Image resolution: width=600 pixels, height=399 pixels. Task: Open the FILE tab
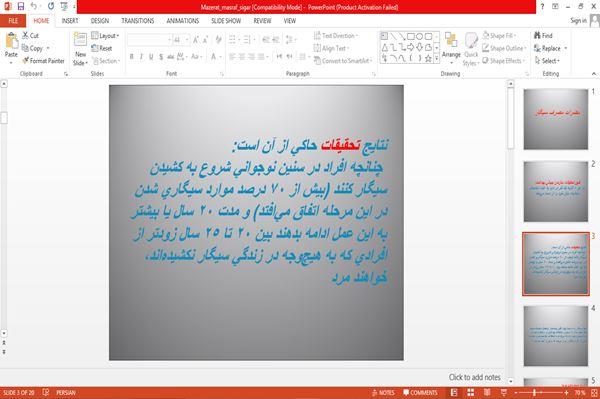(13, 21)
